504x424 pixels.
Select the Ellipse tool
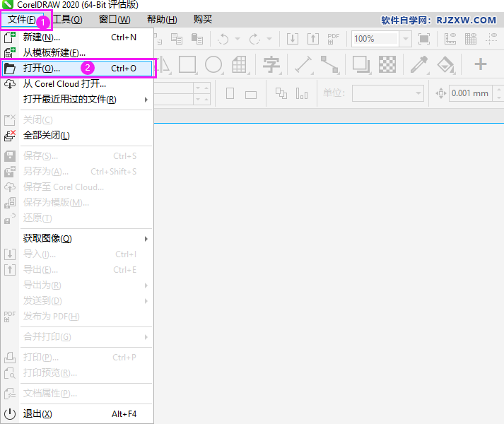[x=213, y=64]
